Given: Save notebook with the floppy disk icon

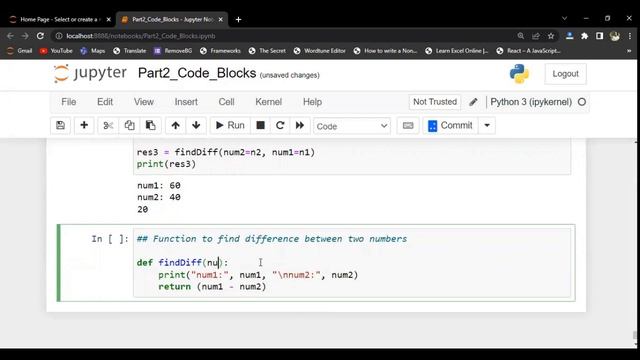Looking at the screenshot, I should coord(60,125).
